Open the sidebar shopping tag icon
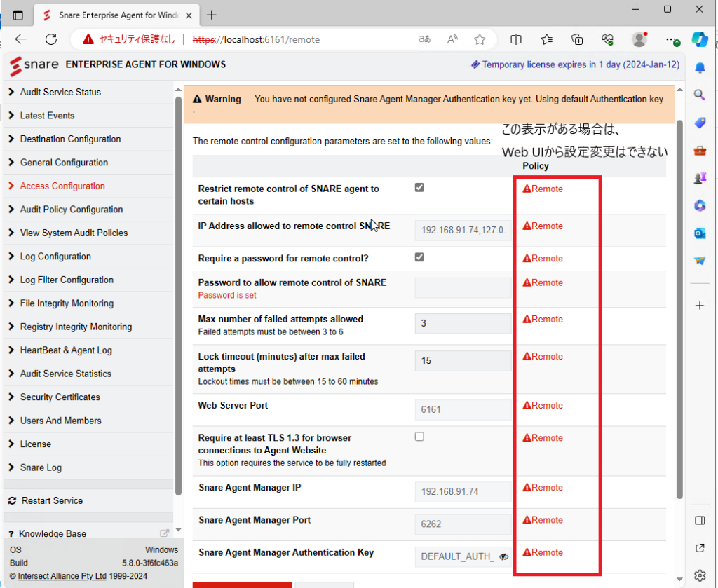This screenshot has width=718, height=588. 700,123
